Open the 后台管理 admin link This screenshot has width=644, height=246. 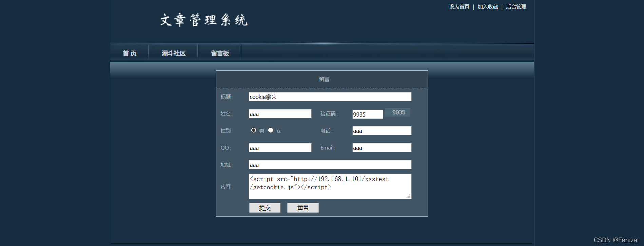(x=516, y=7)
